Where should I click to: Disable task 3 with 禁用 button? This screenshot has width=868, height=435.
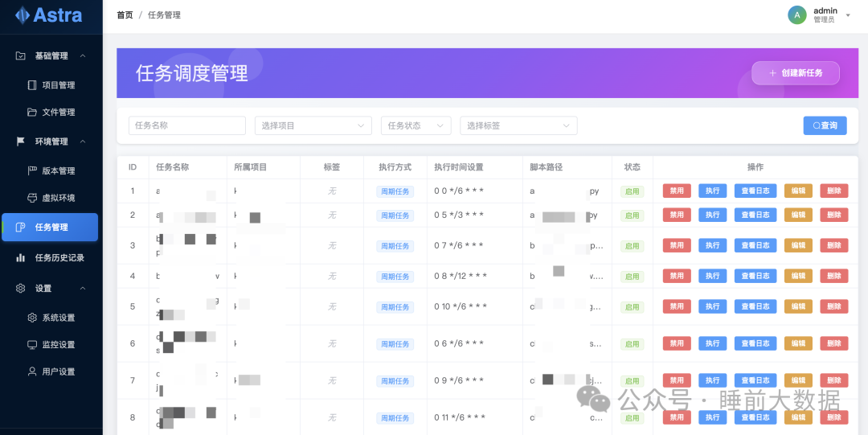click(x=677, y=245)
